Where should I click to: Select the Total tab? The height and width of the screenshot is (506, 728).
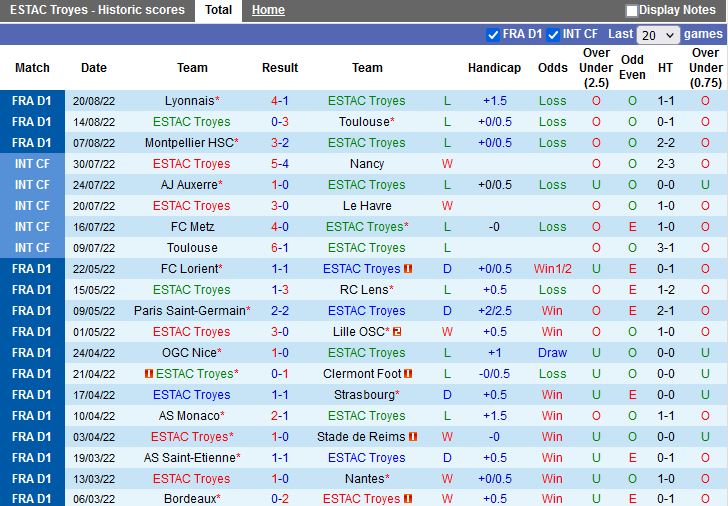(218, 10)
